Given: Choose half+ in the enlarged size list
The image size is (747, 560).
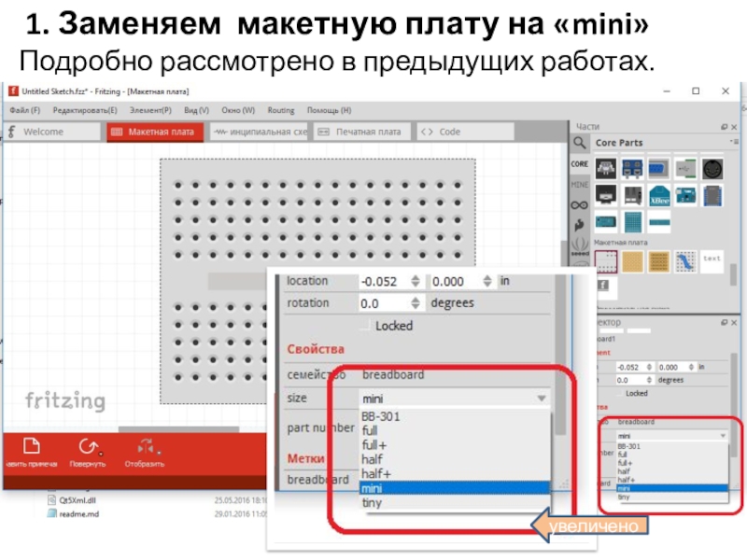Looking at the screenshot, I should tap(455, 473).
